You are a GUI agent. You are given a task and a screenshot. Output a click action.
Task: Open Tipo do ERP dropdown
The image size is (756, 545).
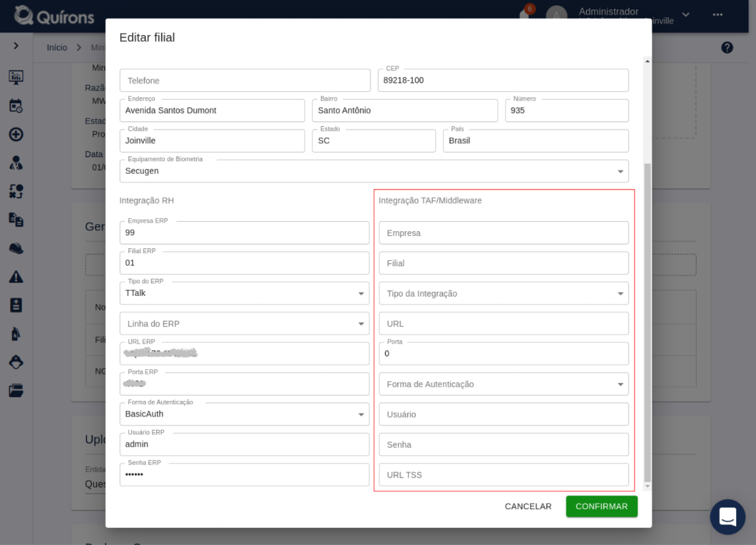(244, 293)
